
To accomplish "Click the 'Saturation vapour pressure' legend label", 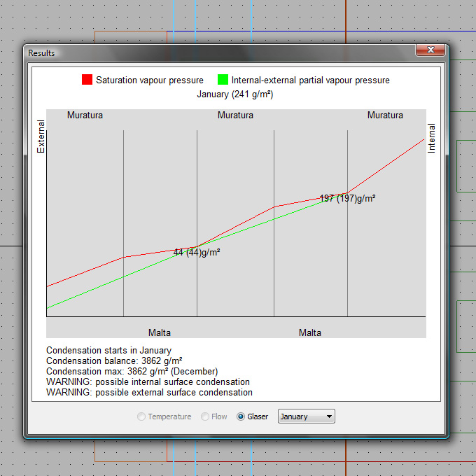I will coord(150,80).
